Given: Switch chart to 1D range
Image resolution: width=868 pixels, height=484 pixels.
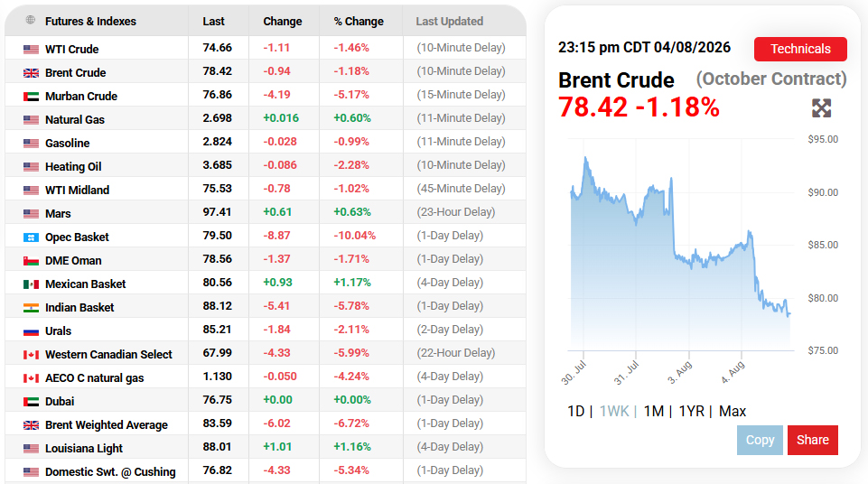Looking at the screenshot, I should (575, 412).
